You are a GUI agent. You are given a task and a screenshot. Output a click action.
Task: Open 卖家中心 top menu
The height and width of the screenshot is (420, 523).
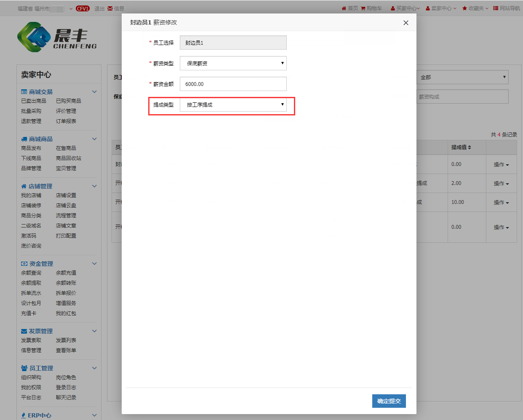click(x=441, y=8)
